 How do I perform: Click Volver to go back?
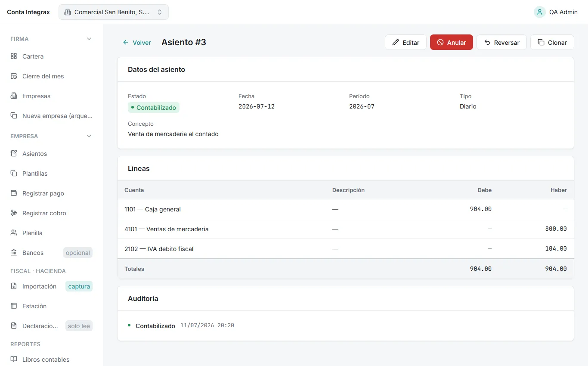[137, 43]
